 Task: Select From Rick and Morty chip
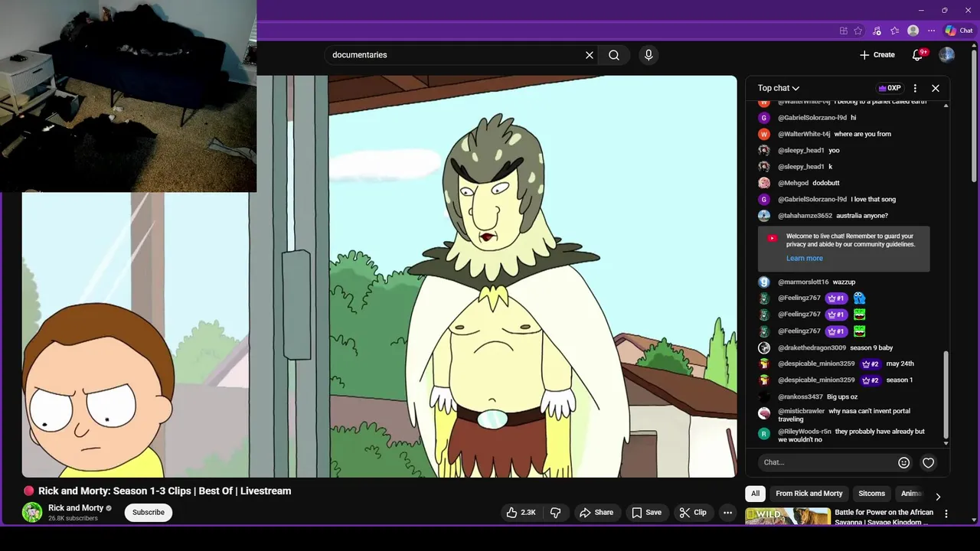(x=809, y=494)
